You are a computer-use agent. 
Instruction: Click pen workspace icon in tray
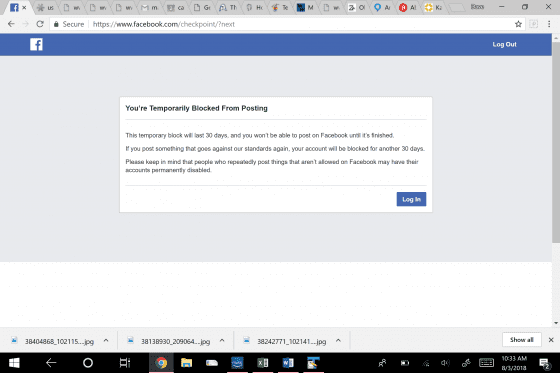tap(466, 363)
